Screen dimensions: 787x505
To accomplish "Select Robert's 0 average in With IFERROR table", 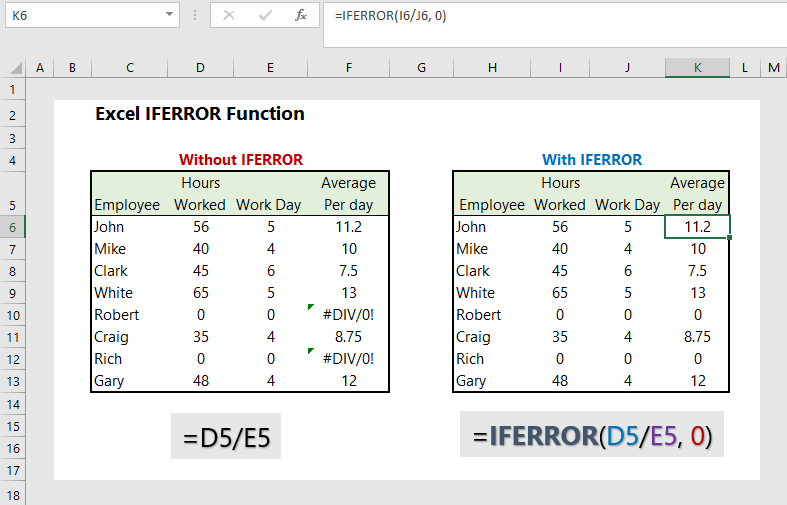I will point(697,315).
